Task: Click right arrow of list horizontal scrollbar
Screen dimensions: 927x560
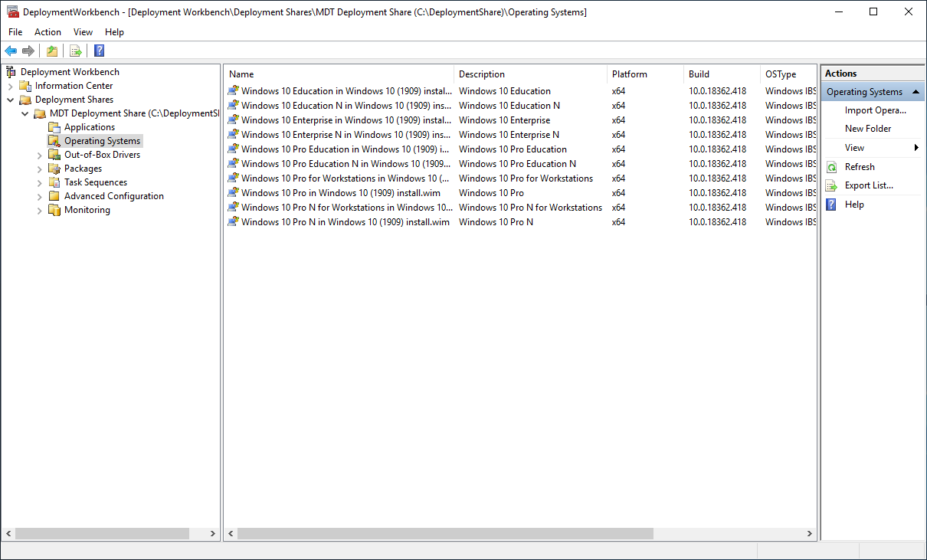Action: click(810, 533)
